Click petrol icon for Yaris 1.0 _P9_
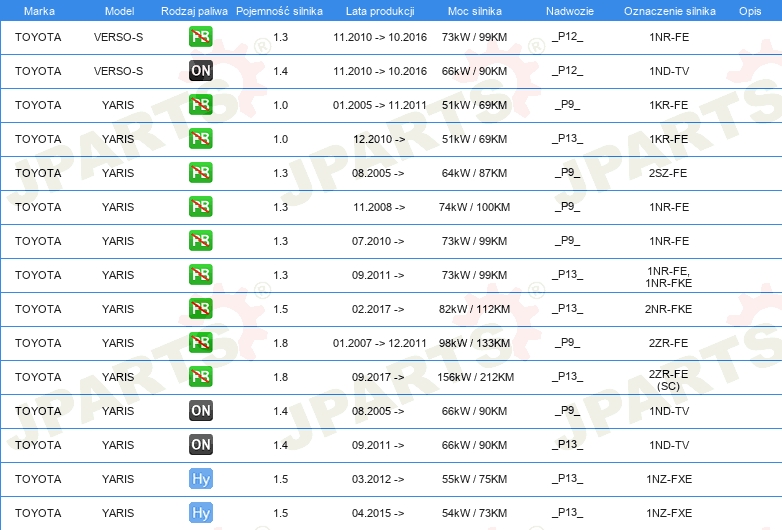Screen dimensions: 782x530 200,104
